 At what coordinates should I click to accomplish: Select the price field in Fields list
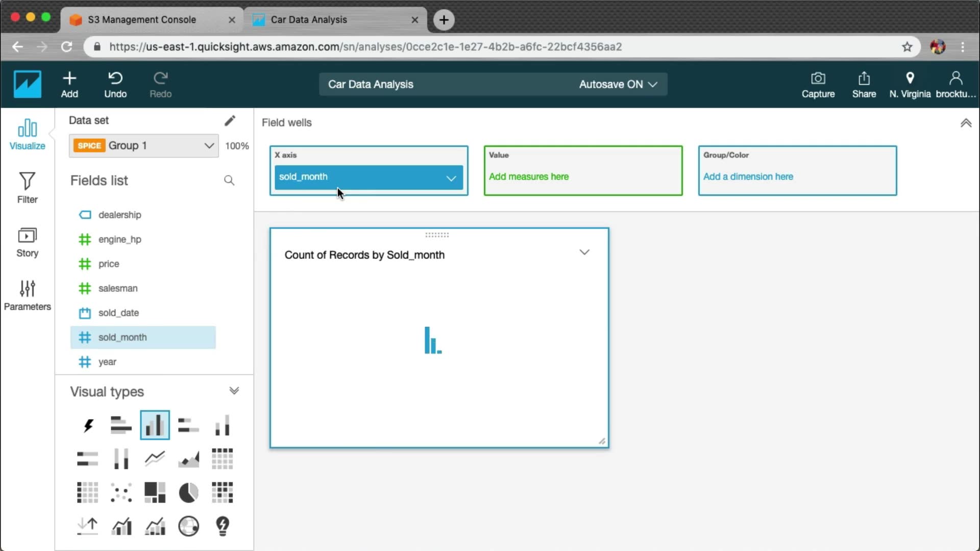coord(109,264)
